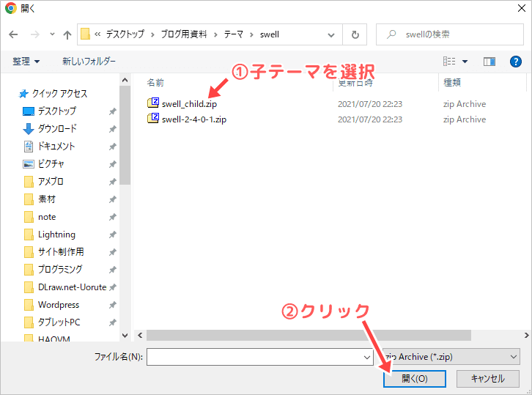The image size is (532, 395).
Task: Toggle the preview pane icon
Action: click(x=489, y=62)
